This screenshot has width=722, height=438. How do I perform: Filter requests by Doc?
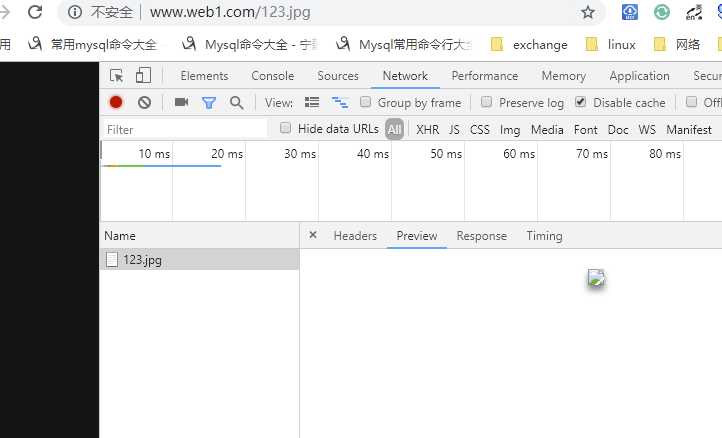[618, 130]
